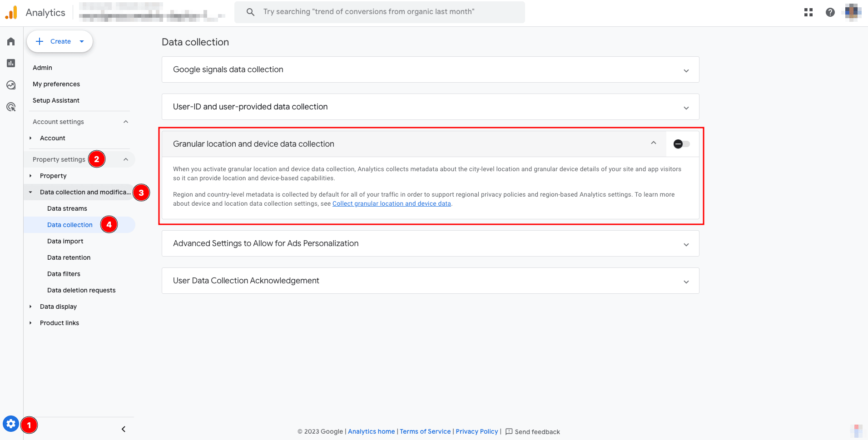Image resolution: width=868 pixels, height=440 pixels.
Task: Select Data retention menu item
Action: click(69, 257)
